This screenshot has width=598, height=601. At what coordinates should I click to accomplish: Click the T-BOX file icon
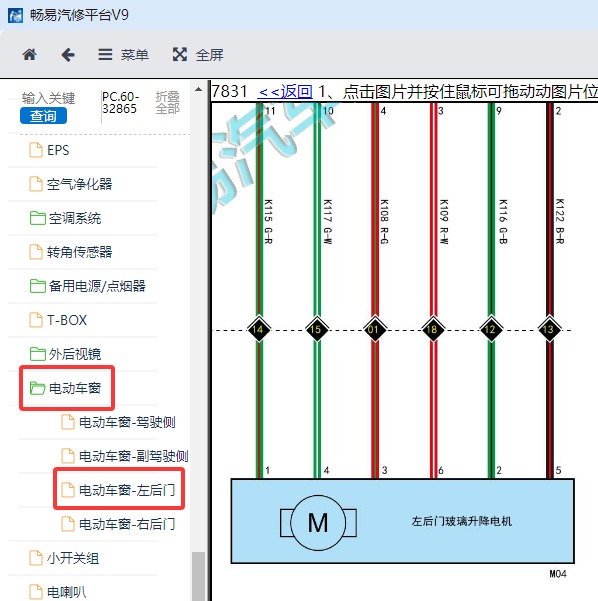(x=36, y=320)
